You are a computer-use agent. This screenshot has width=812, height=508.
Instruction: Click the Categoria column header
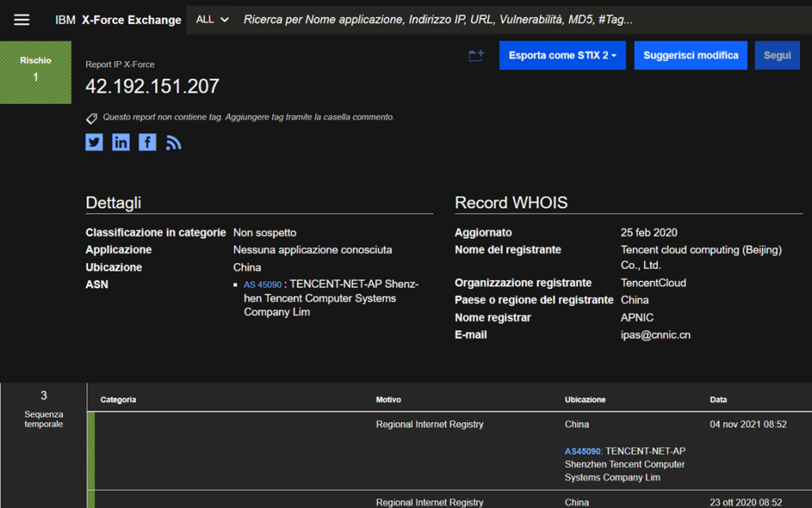click(118, 400)
